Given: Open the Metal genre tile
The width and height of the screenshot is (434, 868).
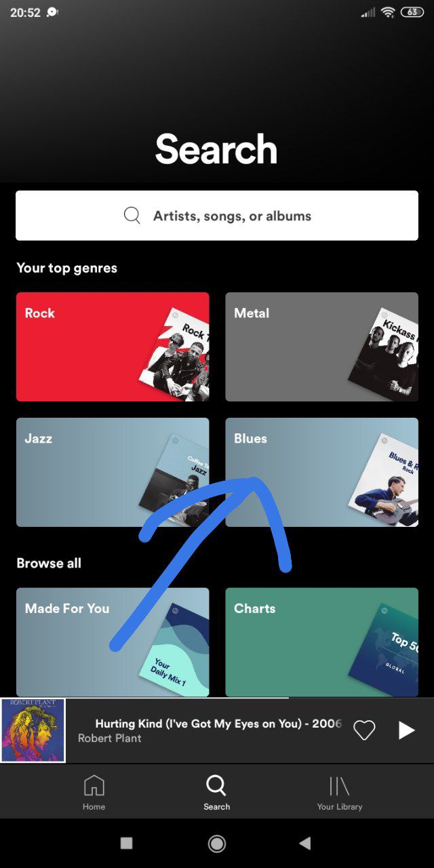Looking at the screenshot, I should (321, 347).
